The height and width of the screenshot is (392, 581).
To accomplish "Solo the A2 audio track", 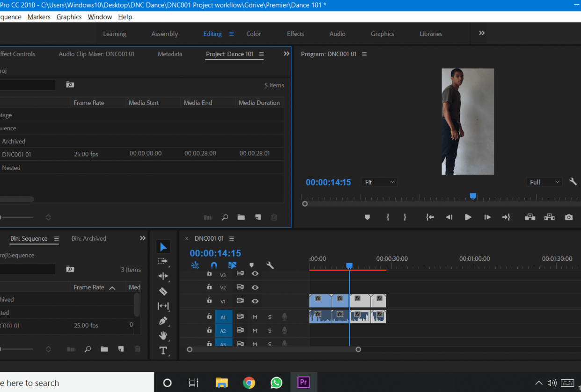I will click(x=269, y=330).
